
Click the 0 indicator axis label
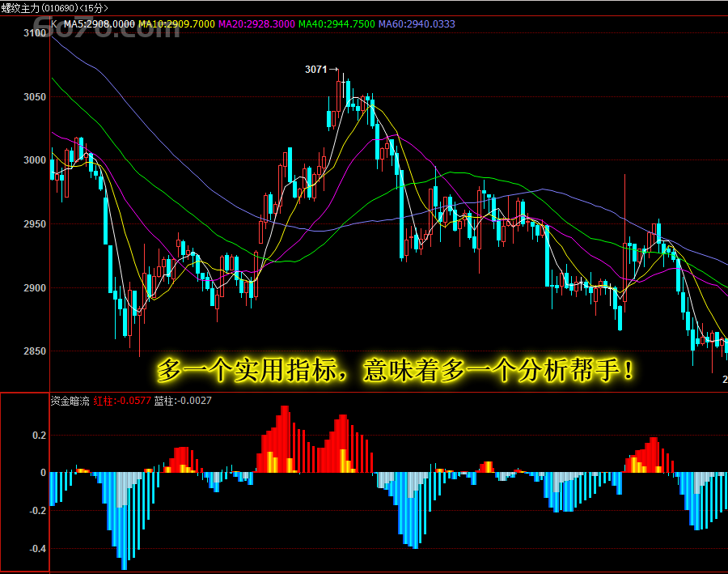44,473
